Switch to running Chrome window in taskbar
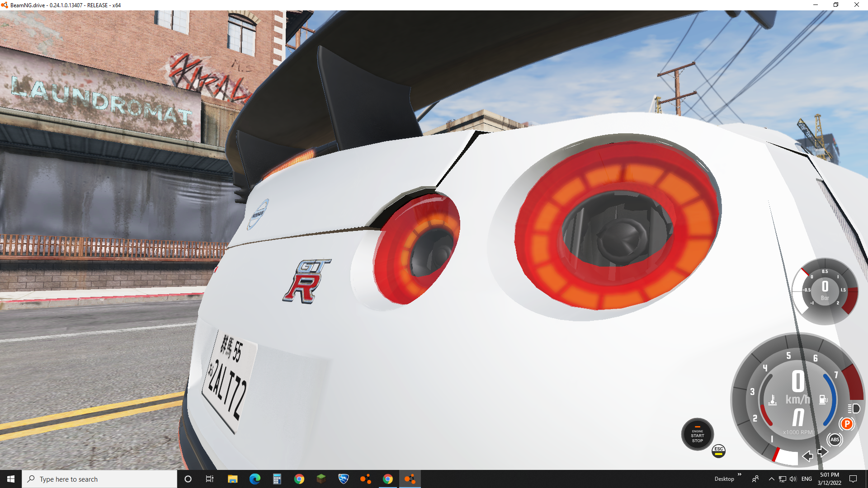Screen dimensions: 868x488 [387, 479]
